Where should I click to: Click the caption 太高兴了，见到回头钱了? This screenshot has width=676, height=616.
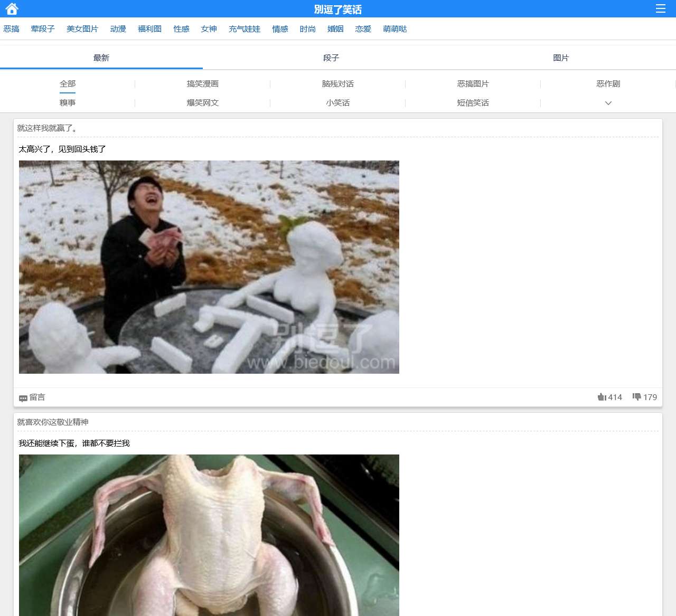pos(62,149)
